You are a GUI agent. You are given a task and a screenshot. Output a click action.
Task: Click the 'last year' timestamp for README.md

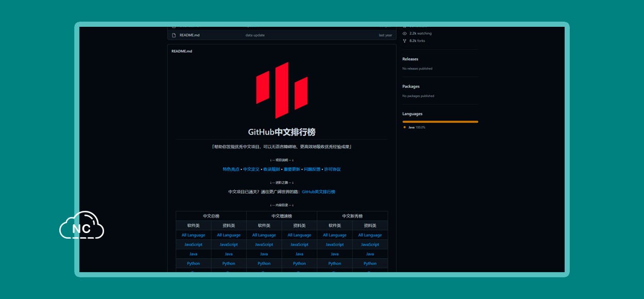click(x=385, y=35)
